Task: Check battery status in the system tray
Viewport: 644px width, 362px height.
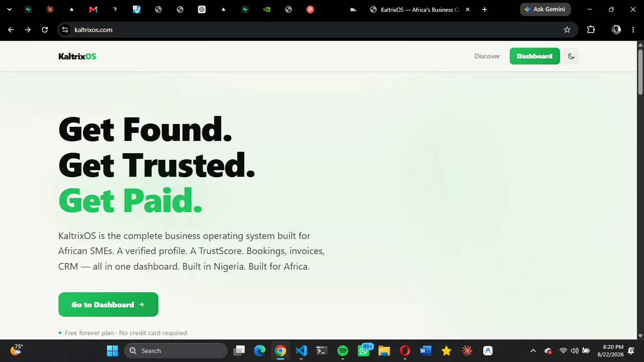Action: (x=586, y=351)
